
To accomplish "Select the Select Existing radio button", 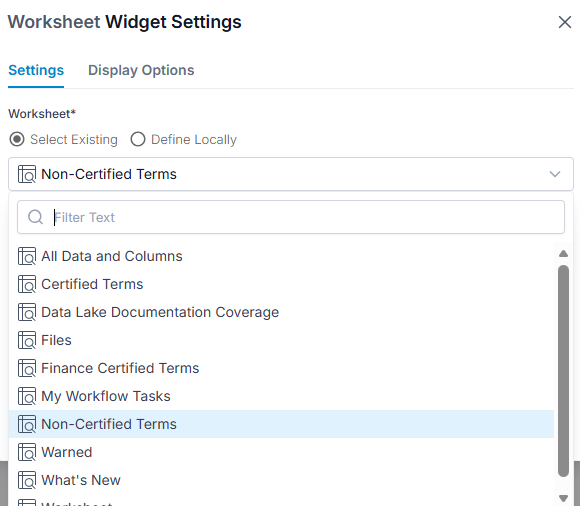I will pyautogui.click(x=17, y=139).
